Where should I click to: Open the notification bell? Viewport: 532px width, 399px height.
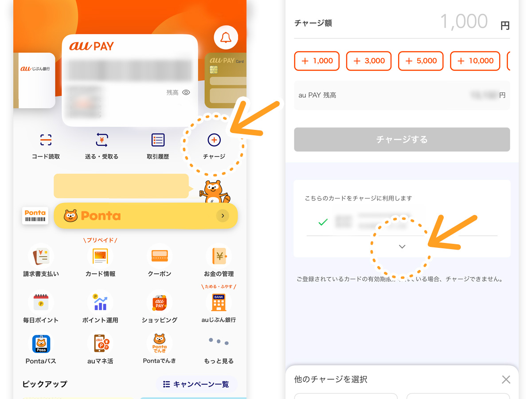[x=226, y=37]
